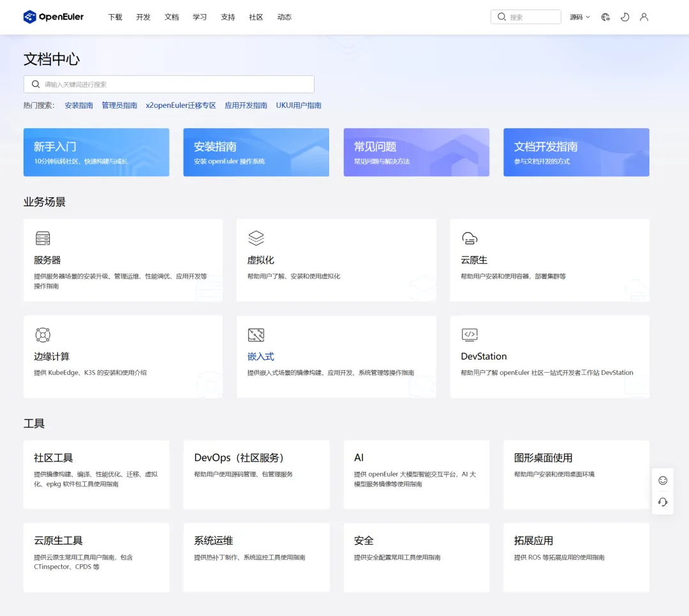
Task: Click the smiley face feedback icon
Action: pyautogui.click(x=663, y=480)
